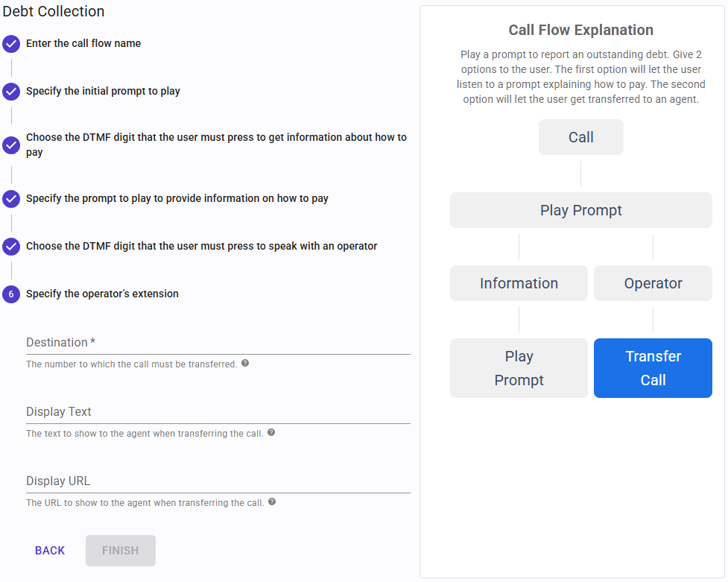Focus the Display Text field
The height and width of the screenshot is (582, 728).
(218, 414)
